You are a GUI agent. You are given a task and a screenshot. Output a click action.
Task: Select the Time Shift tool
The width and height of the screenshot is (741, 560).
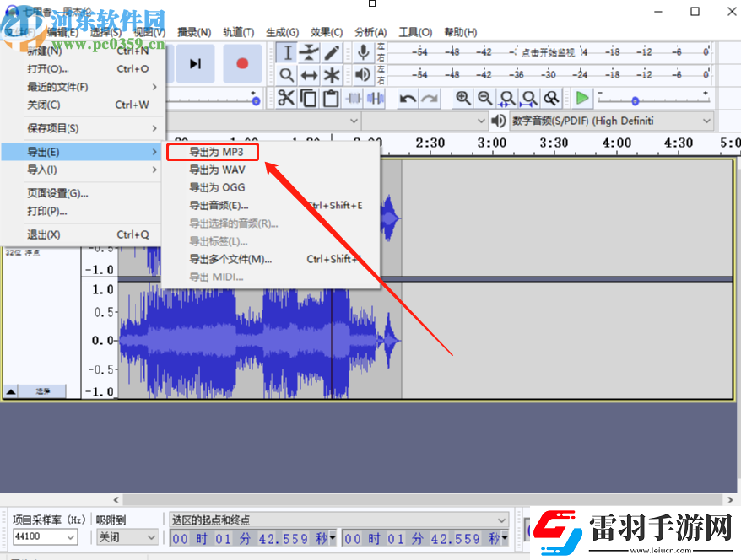click(309, 74)
